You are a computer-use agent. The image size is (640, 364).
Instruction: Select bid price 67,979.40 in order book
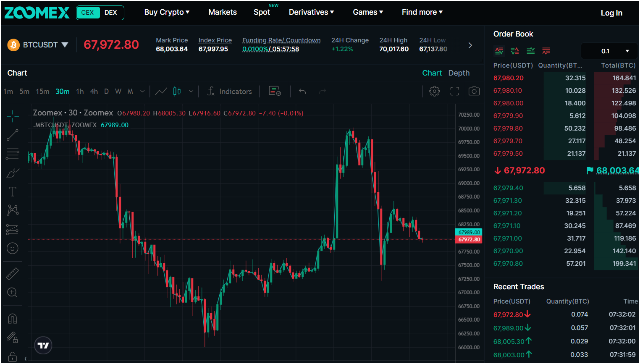508,188
